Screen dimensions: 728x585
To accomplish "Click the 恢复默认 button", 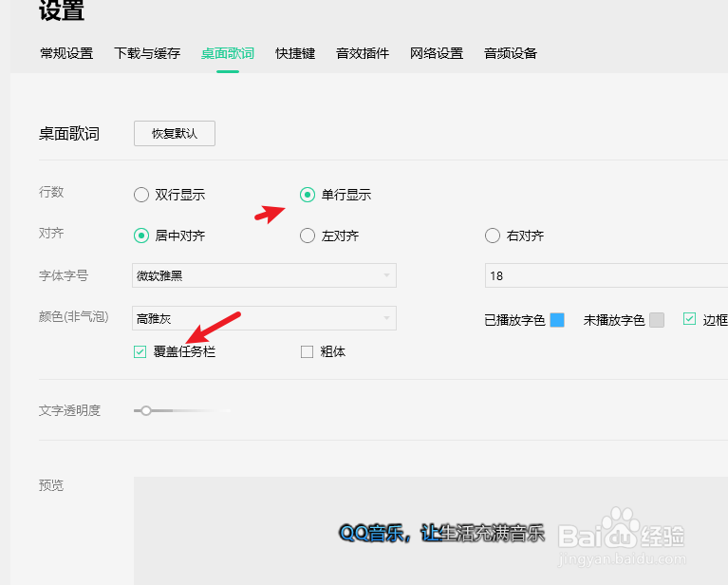I will coord(175,133).
